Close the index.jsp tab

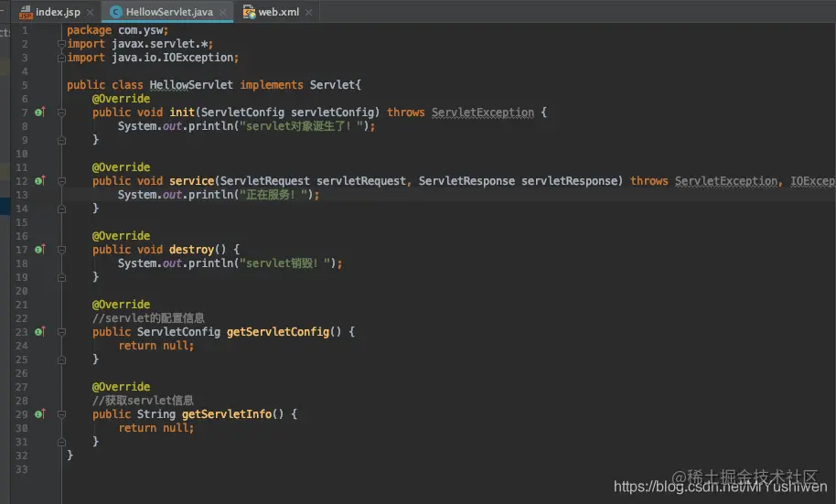coord(91,12)
